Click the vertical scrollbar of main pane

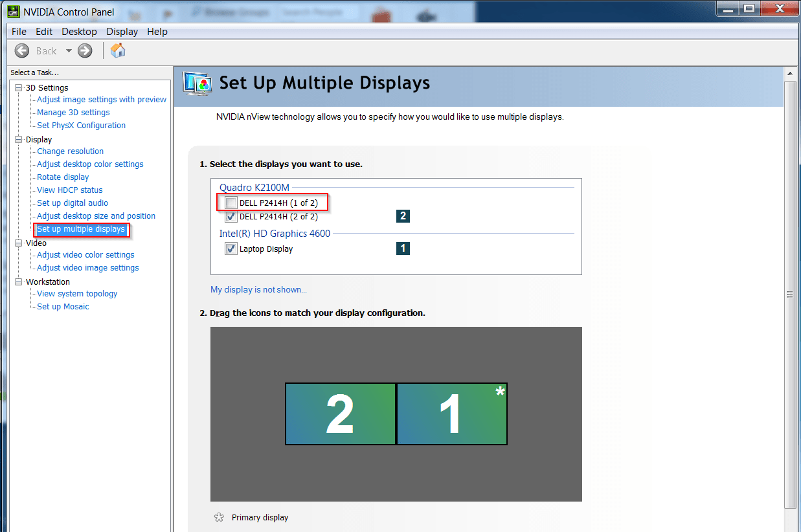[x=790, y=294]
